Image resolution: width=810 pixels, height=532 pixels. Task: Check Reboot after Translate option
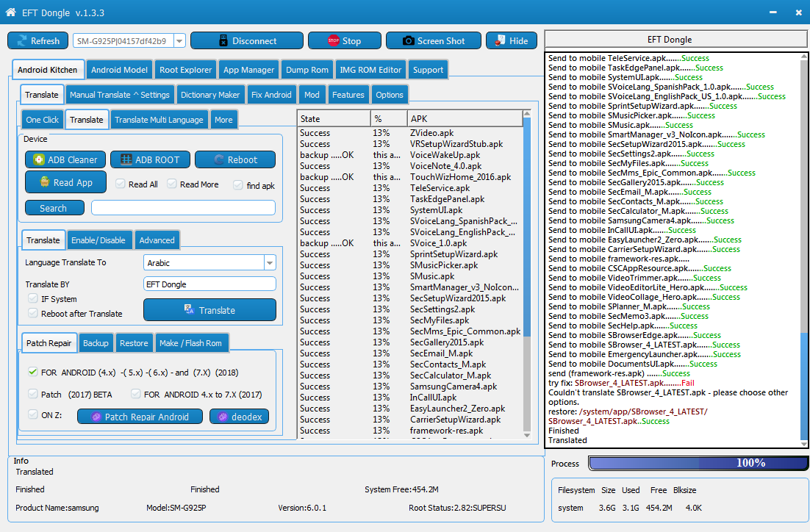click(x=33, y=313)
